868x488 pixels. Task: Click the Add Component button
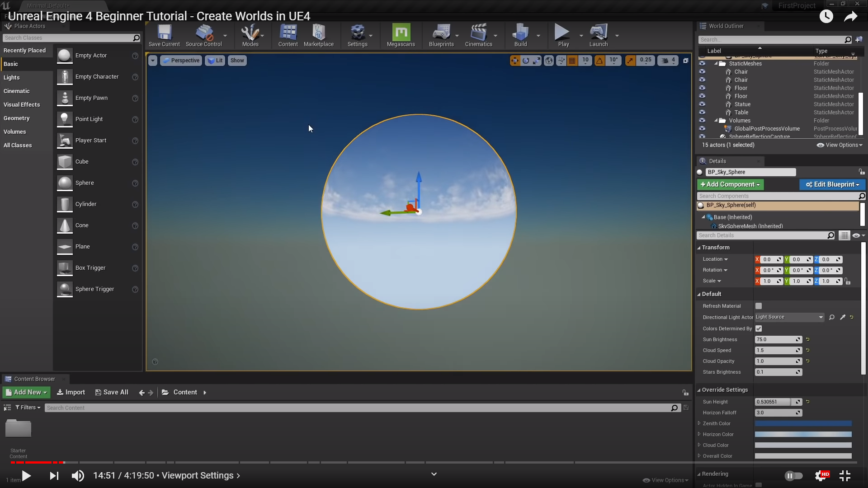point(730,184)
